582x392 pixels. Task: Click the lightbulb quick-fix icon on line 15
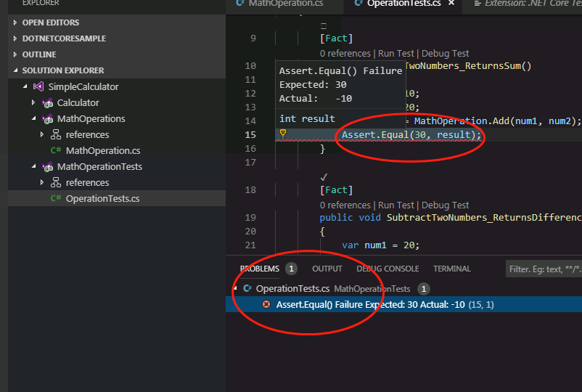pos(283,134)
